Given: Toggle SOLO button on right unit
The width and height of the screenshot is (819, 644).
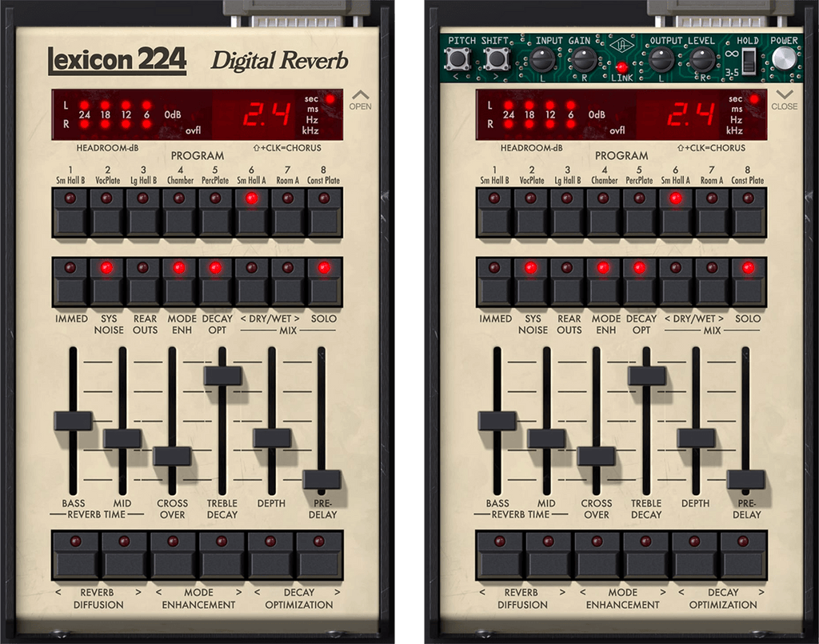Looking at the screenshot, I should tap(749, 282).
